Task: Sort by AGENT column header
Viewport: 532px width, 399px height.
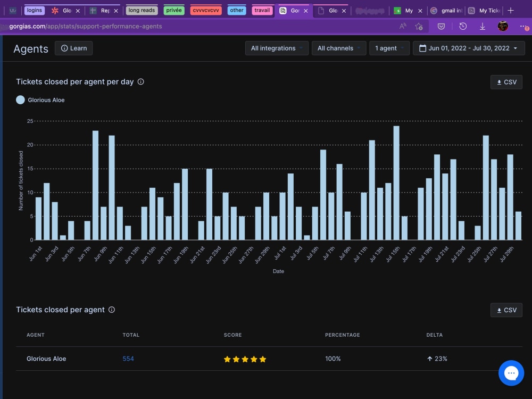Action: click(x=36, y=335)
